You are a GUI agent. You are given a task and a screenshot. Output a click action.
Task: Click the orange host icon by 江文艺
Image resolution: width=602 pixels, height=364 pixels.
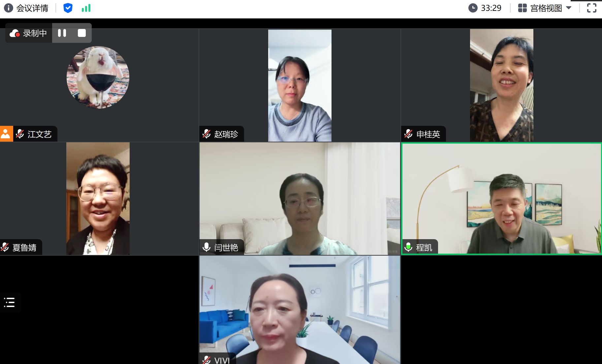coord(6,134)
